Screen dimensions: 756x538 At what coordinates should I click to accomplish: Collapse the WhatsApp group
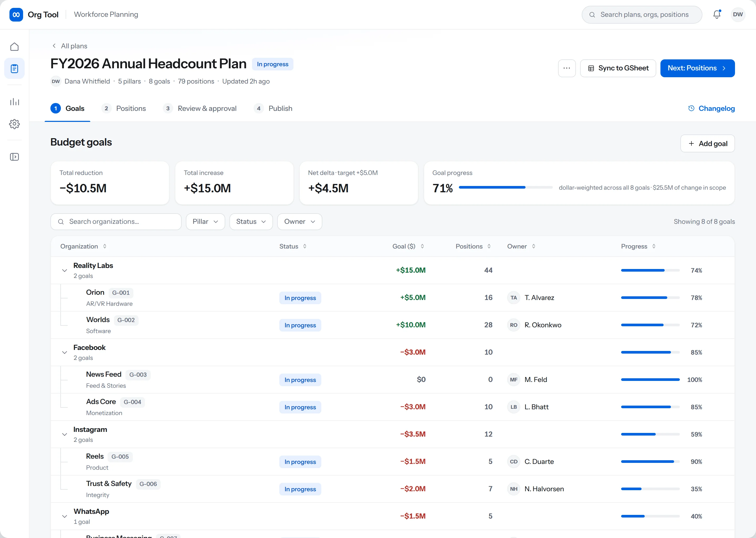tap(65, 516)
